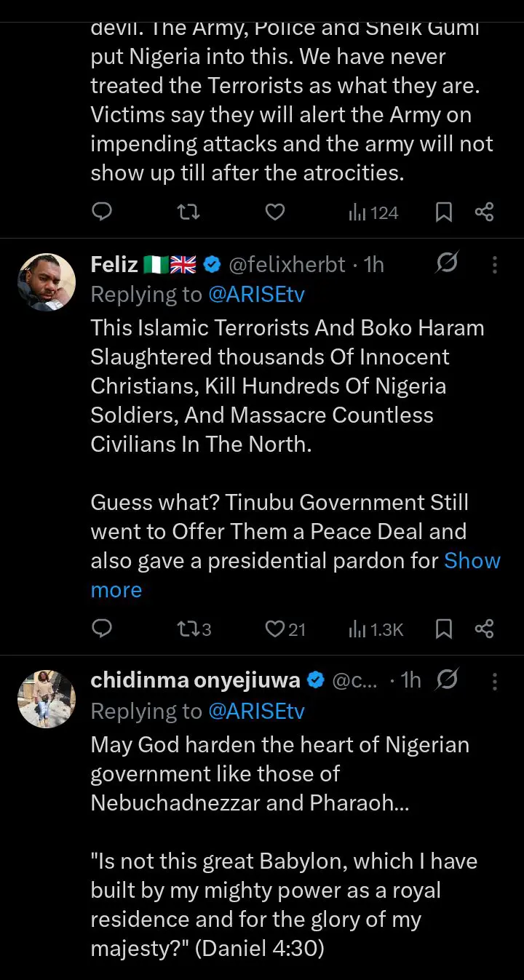Image resolution: width=524 pixels, height=980 pixels.
Task: Bookmark the top post about the Army
Action: [443, 212]
